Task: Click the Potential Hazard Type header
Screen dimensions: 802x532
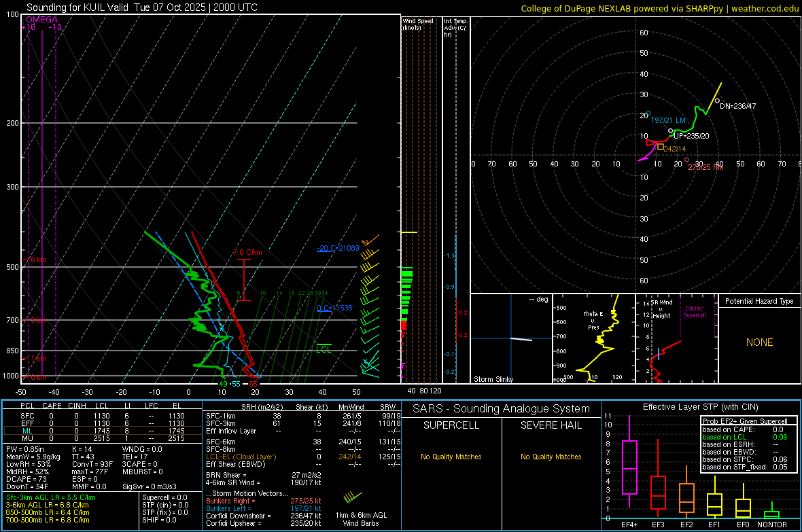Action: [x=759, y=301]
